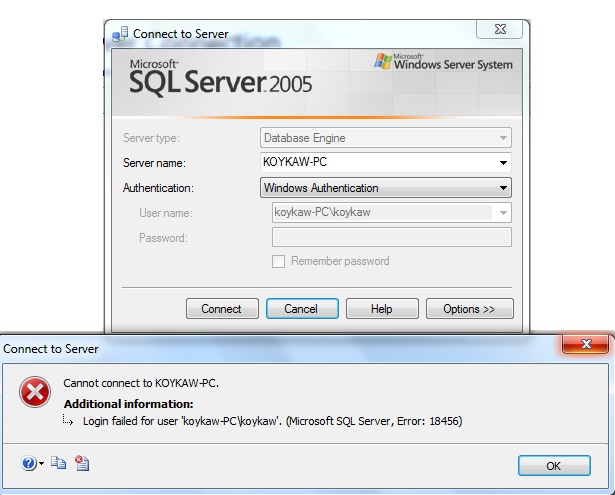
Task: Click the Connect button
Action: (222, 309)
